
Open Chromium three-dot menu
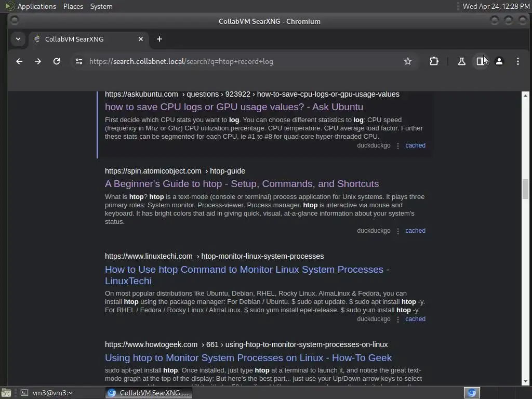pos(518,61)
